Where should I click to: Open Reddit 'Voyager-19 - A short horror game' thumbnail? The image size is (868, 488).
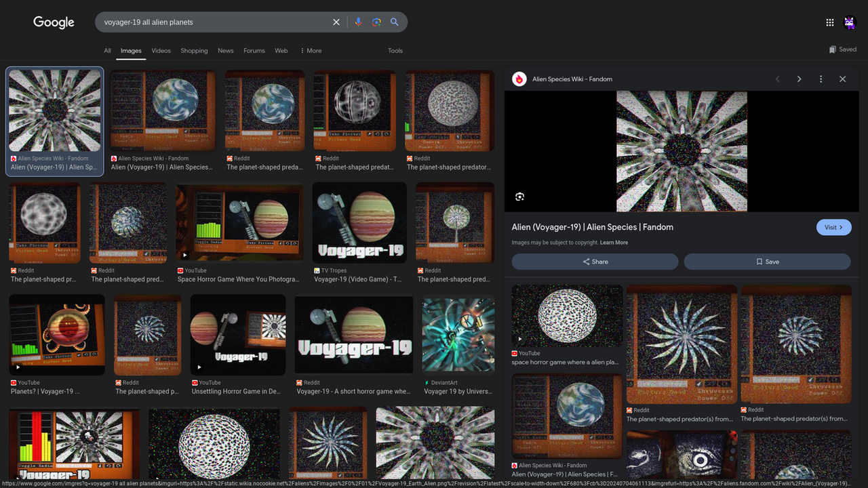tap(354, 335)
